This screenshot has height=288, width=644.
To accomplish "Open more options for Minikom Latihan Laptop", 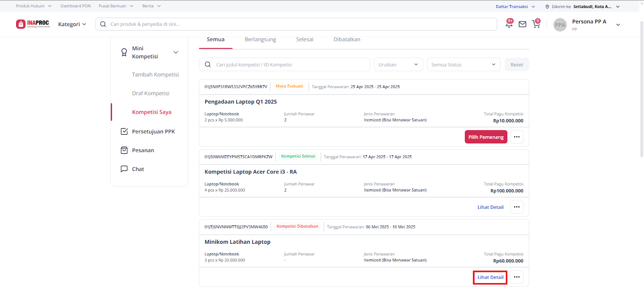I will 517,277.
